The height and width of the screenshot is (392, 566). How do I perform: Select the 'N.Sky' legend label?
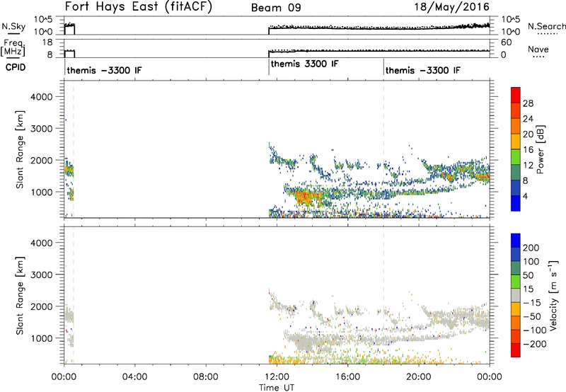[13, 26]
